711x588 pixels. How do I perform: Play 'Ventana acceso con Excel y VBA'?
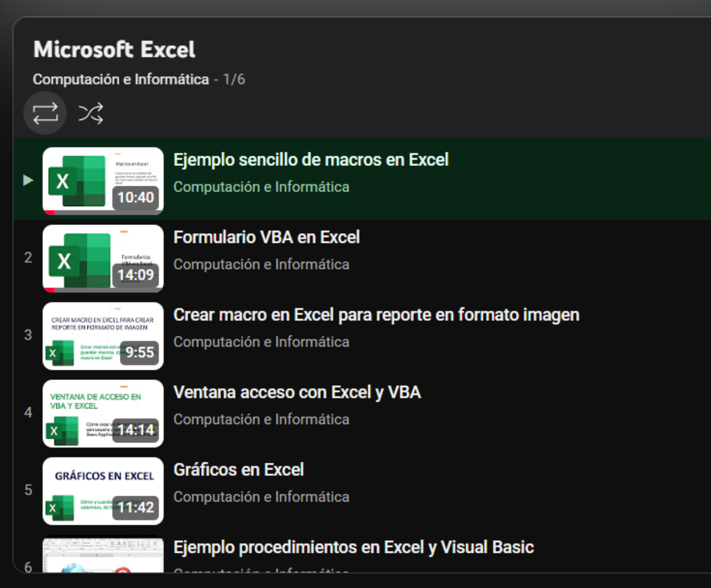[x=297, y=392]
